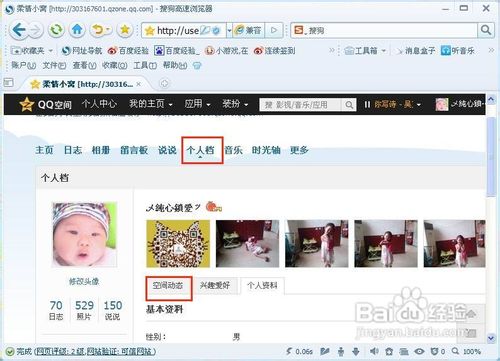Open the 收藏 menu
Screen dimensions: 500x361
tap(115, 65)
